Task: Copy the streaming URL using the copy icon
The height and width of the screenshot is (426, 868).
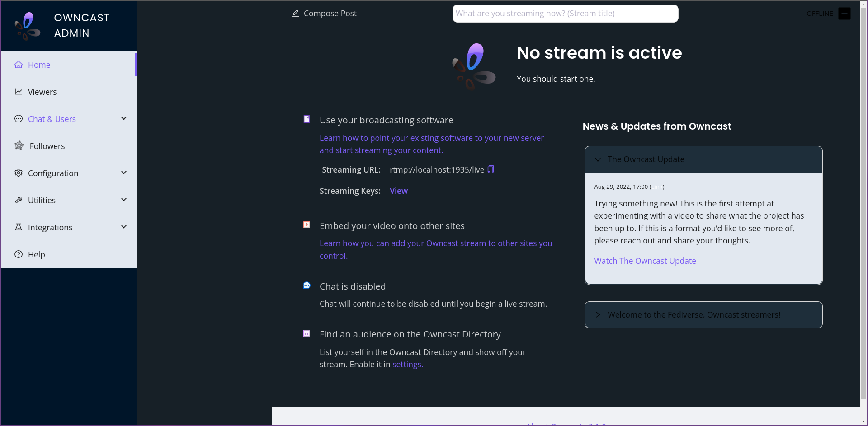Action: [x=491, y=169]
